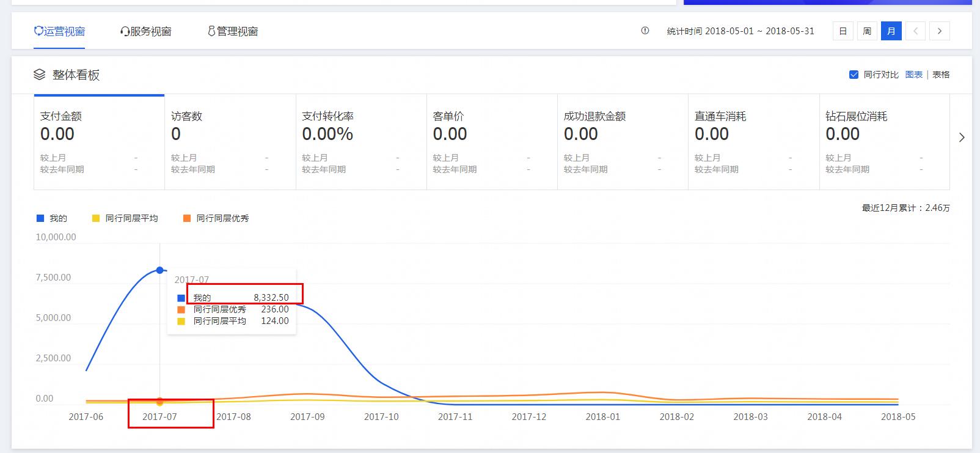
Task: Click the 7,500.00 y-axis label
Action: (54, 278)
